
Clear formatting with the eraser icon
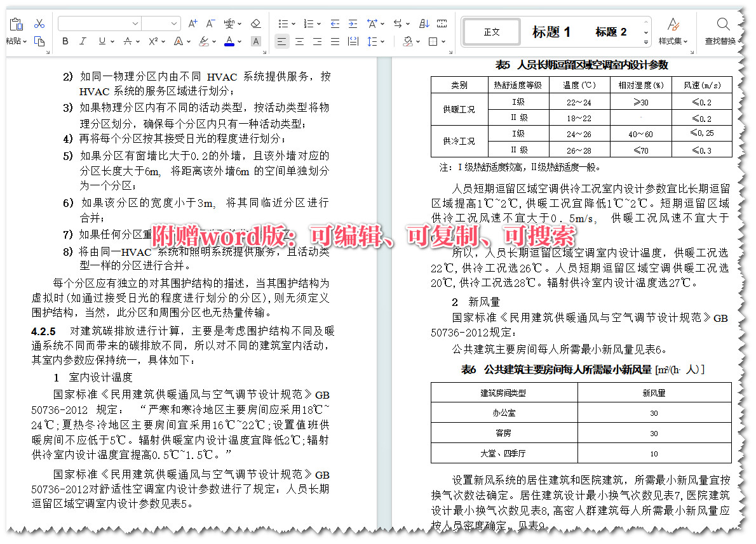(x=255, y=22)
